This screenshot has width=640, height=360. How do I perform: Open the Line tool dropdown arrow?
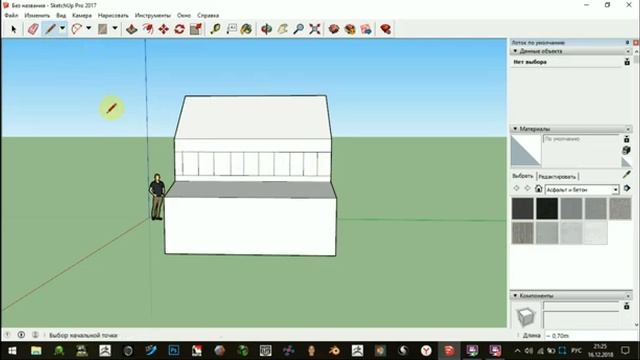[62, 29]
